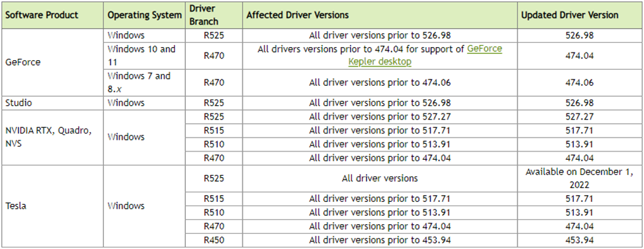Click the Windows 7 and 8.x cell
This screenshot has height=249, width=644.
pyautogui.click(x=144, y=82)
